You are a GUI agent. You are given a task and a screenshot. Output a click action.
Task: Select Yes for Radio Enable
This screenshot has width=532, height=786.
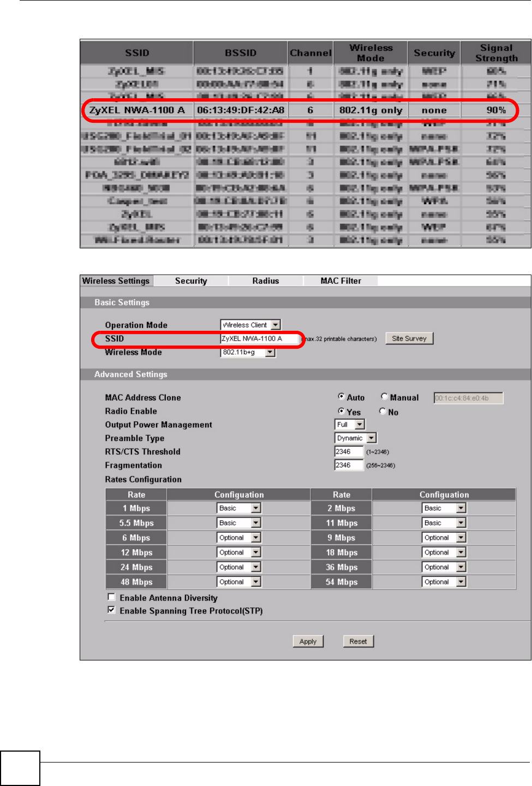click(x=341, y=412)
